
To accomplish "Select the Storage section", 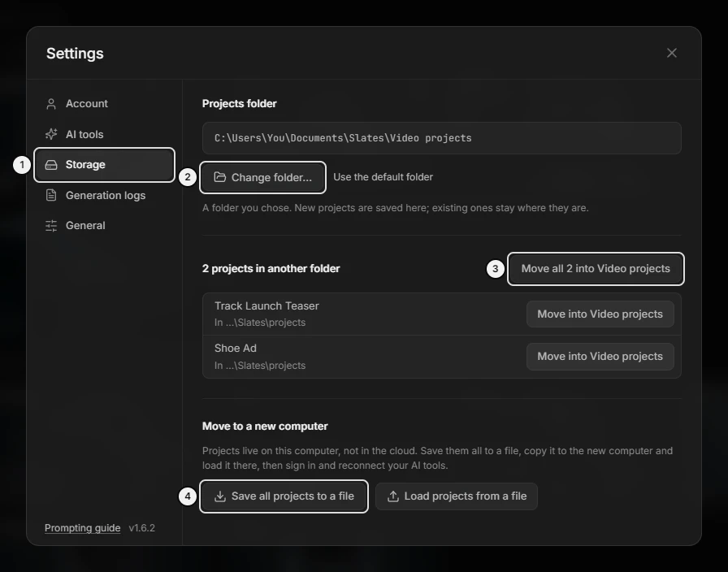I will pos(105,165).
